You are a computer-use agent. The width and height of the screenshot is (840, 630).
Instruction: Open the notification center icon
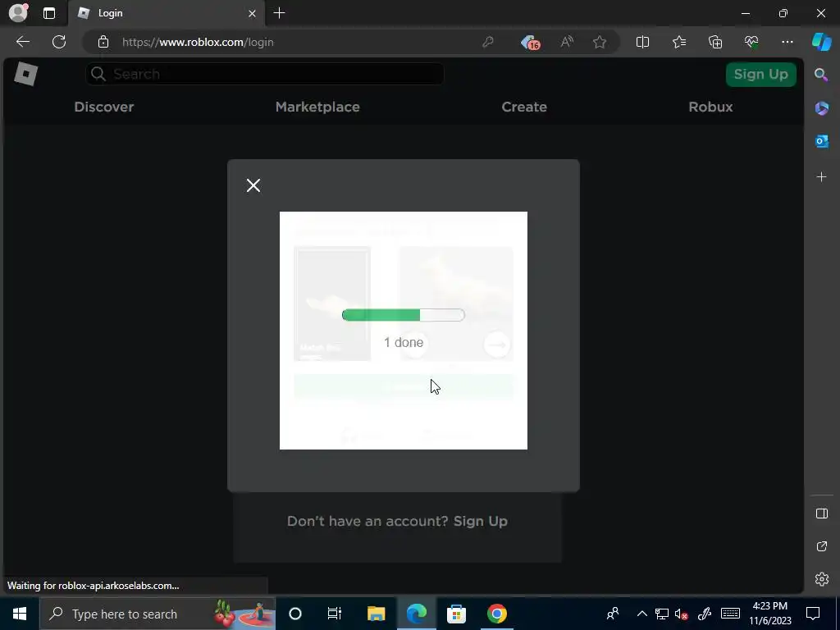pyautogui.click(x=813, y=614)
